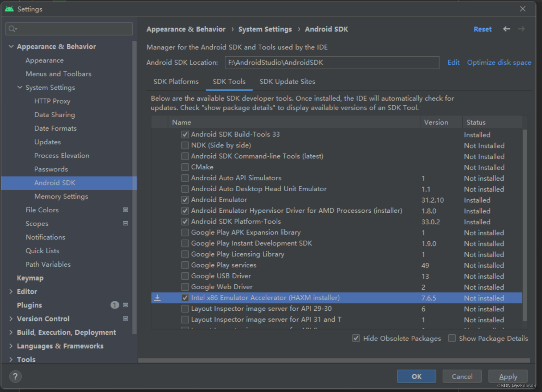Uncheck Android SDK Build-Tools 33

185,134
